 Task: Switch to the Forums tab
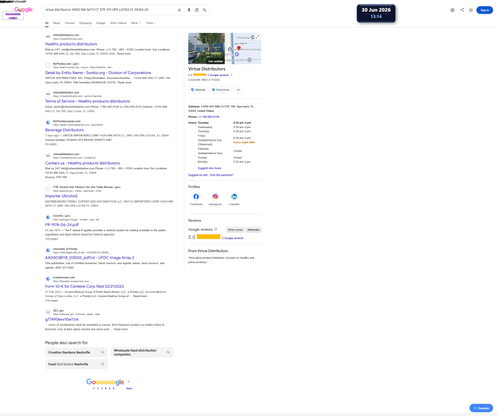(69, 23)
